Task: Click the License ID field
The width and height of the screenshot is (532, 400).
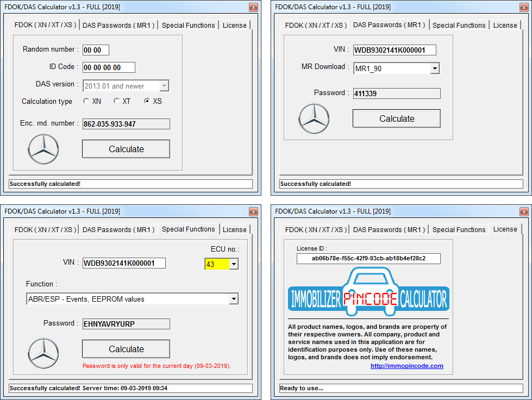Action: (x=368, y=259)
